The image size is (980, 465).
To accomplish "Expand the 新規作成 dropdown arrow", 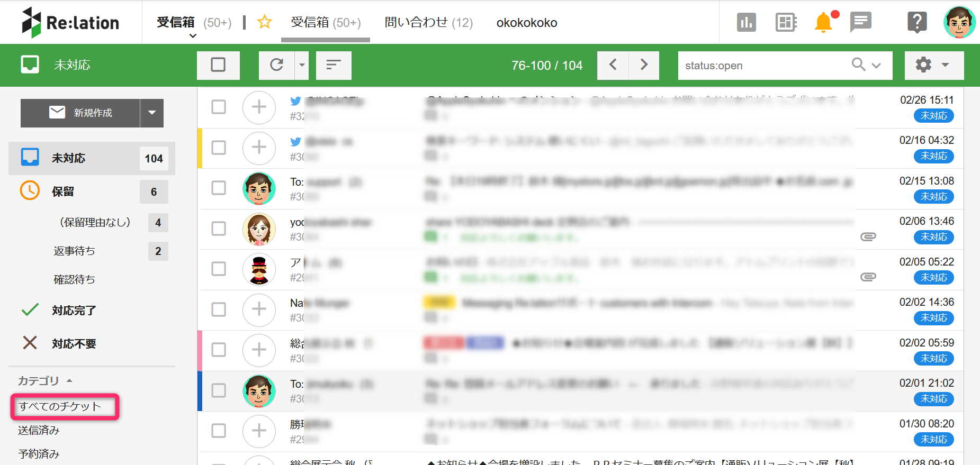I will (152, 113).
